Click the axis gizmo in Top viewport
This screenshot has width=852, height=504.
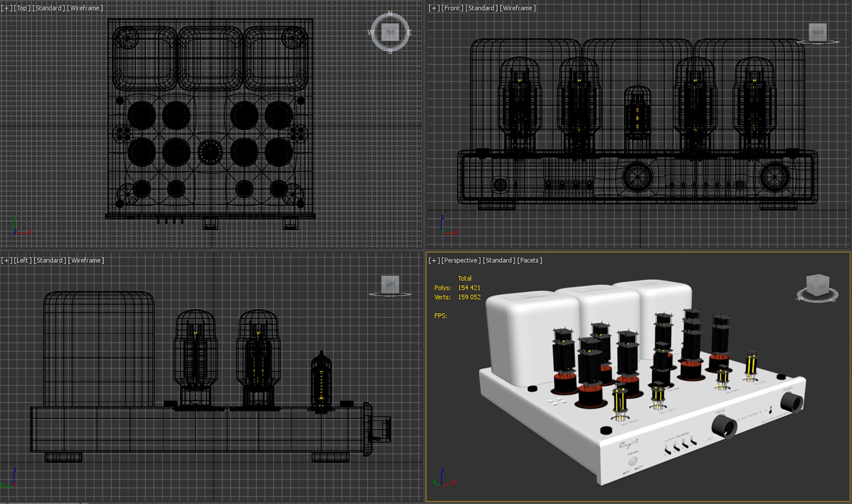coord(21,226)
